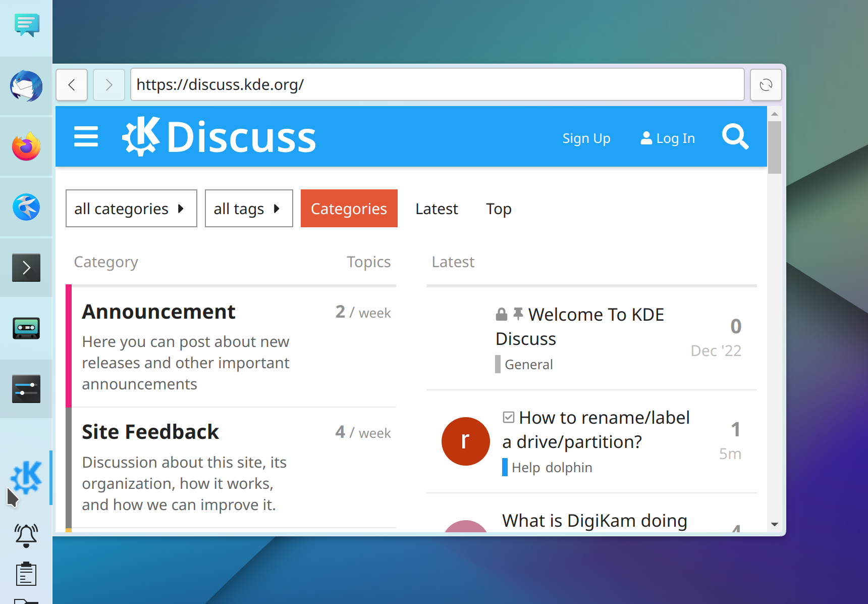Click the KDE Discuss logo
This screenshot has width=868, height=604.
tap(219, 136)
